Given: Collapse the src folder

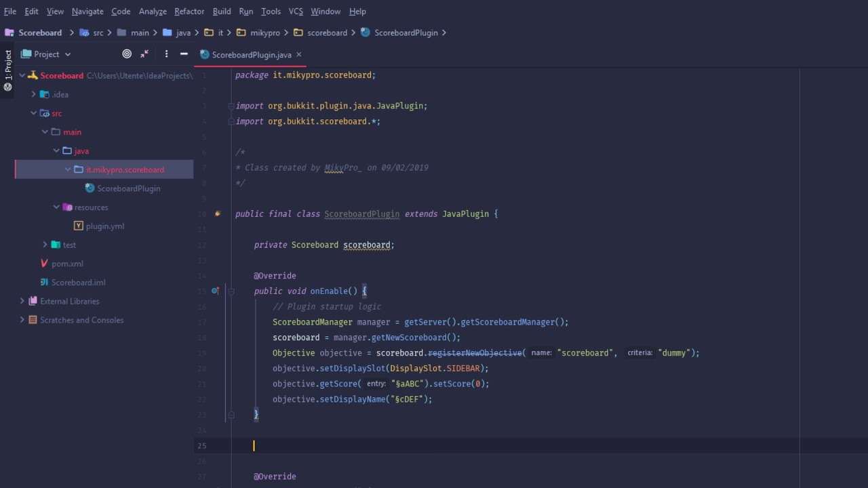Looking at the screenshot, I should [x=34, y=113].
